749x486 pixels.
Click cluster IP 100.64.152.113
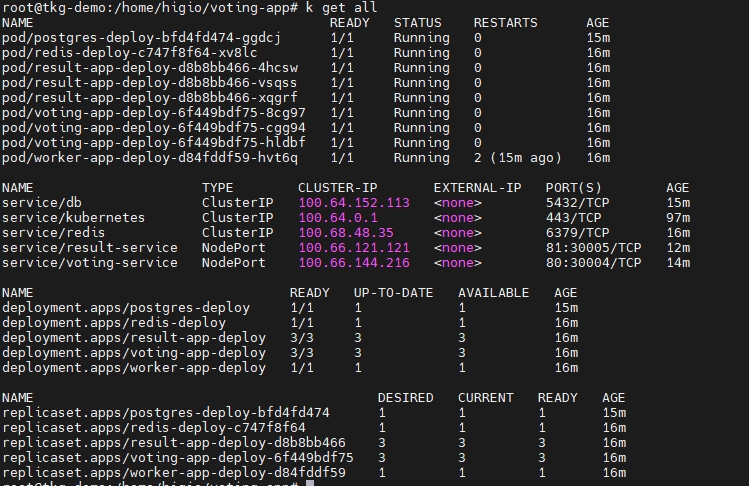[353, 202]
